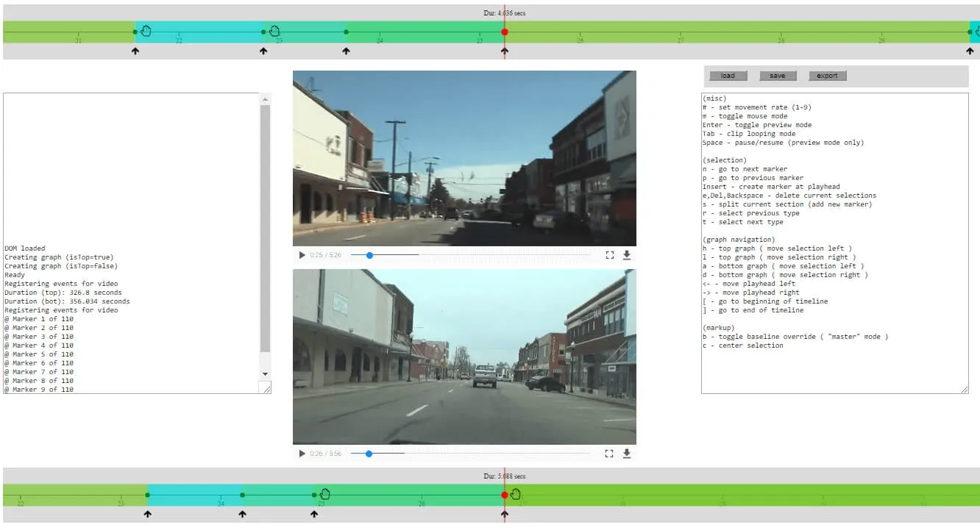Select the red playhead marker on the bottom timeline

[504, 495]
